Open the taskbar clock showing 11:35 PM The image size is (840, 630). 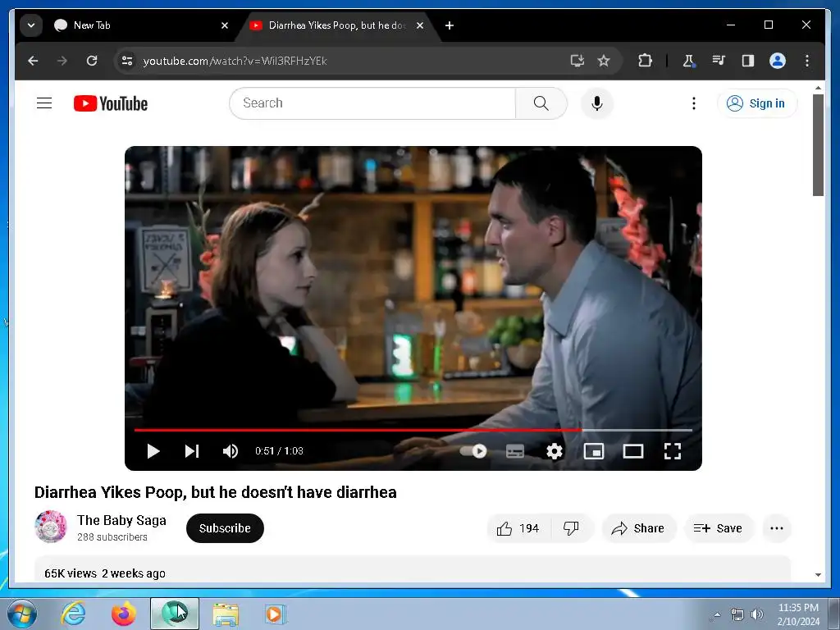798,614
